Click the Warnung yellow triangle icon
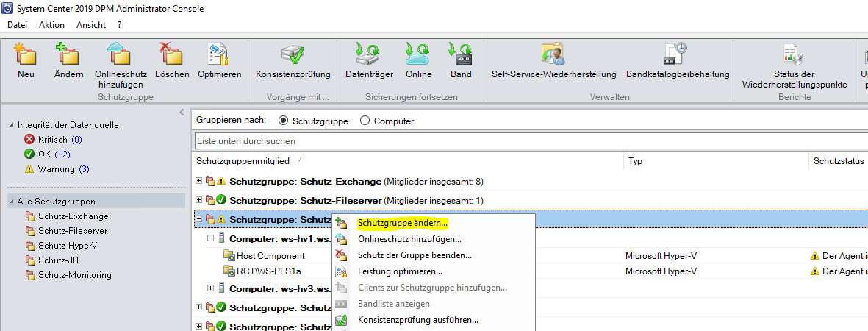Viewport: 868px width, 331px height. click(x=29, y=168)
